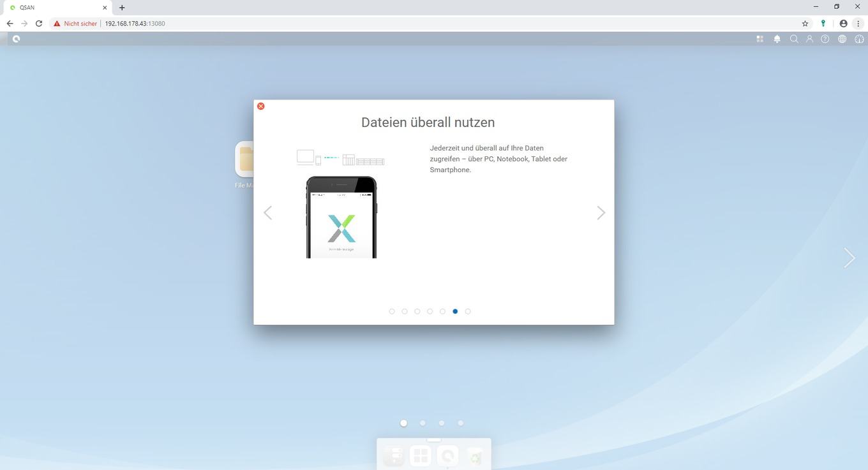Open the storage manager dock icon
868x470 pixels.
(x=394, y=456)
